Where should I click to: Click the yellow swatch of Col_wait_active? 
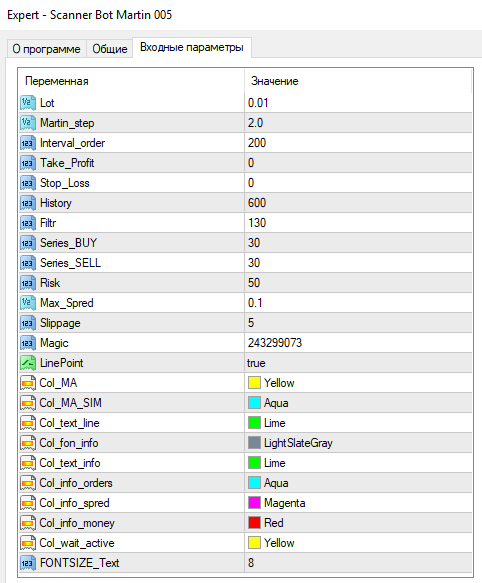254,543
